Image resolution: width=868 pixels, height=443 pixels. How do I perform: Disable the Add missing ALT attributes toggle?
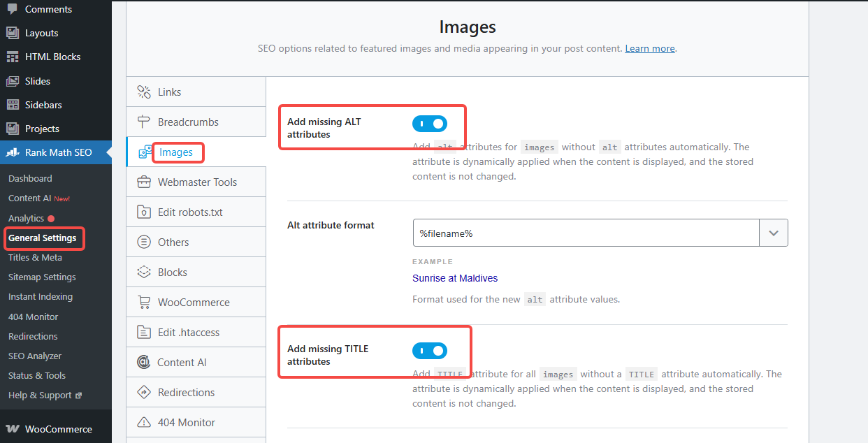[x=430, y=123]
